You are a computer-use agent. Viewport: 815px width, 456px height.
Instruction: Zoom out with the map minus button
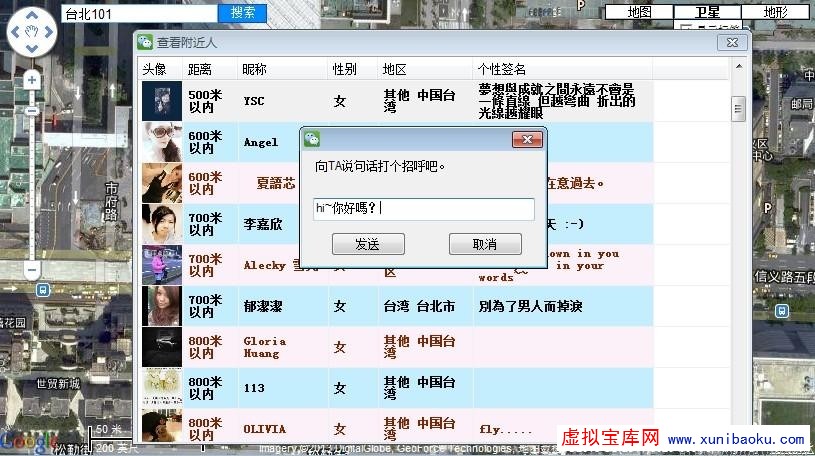click(32, 269)
